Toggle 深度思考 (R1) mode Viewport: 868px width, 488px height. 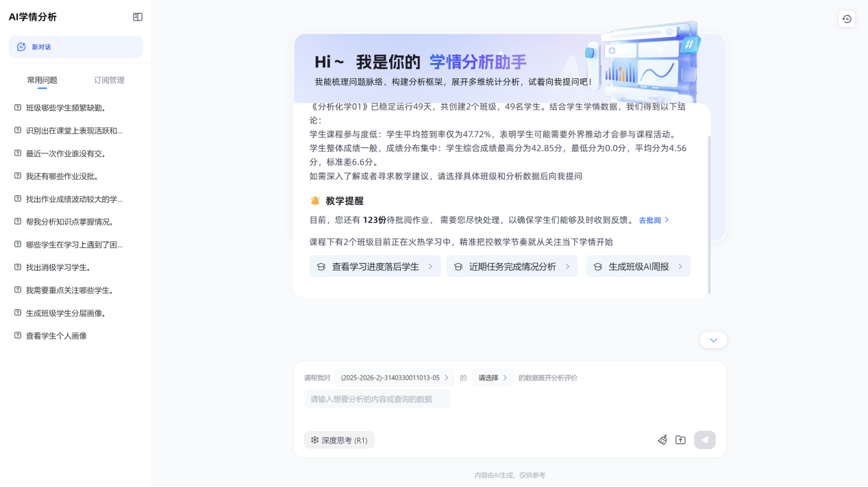[339, 440]
